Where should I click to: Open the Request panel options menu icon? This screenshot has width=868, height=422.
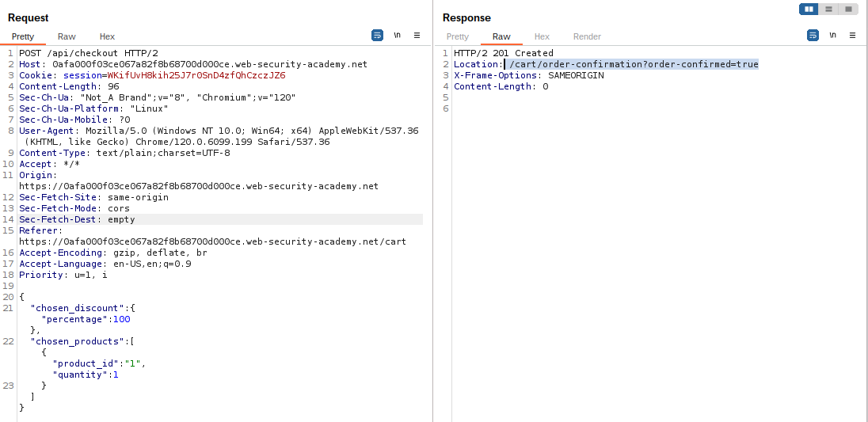pyautogui.click(x=417, y=36)
